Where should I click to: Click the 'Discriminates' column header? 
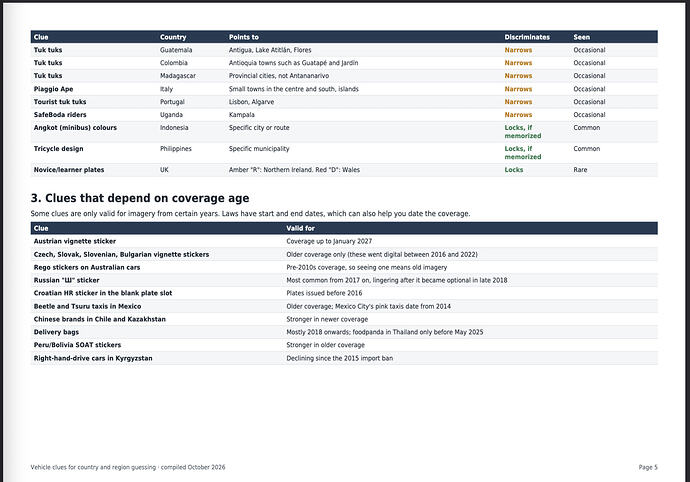[527, 37]
